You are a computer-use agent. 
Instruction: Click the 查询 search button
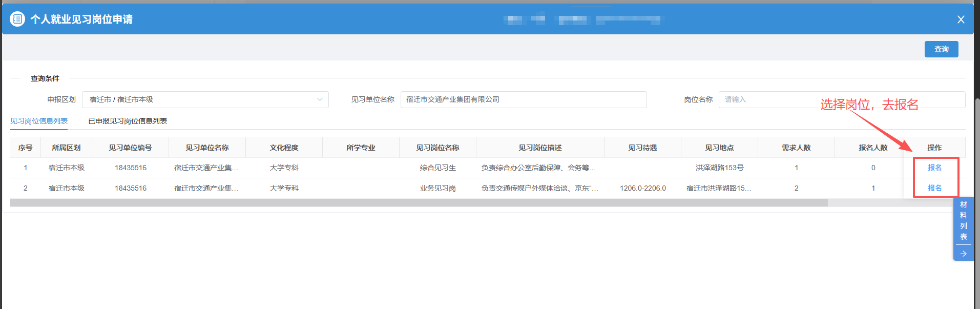(x=941, y=49)
